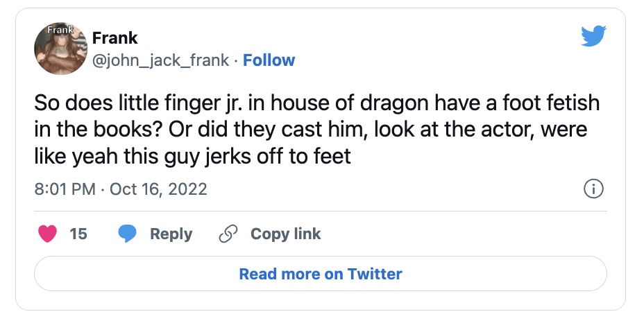This screenshot has width=644, height=330.
Task: Click the "Frank" caption overlay on avatar
Action: coord(58,31)
